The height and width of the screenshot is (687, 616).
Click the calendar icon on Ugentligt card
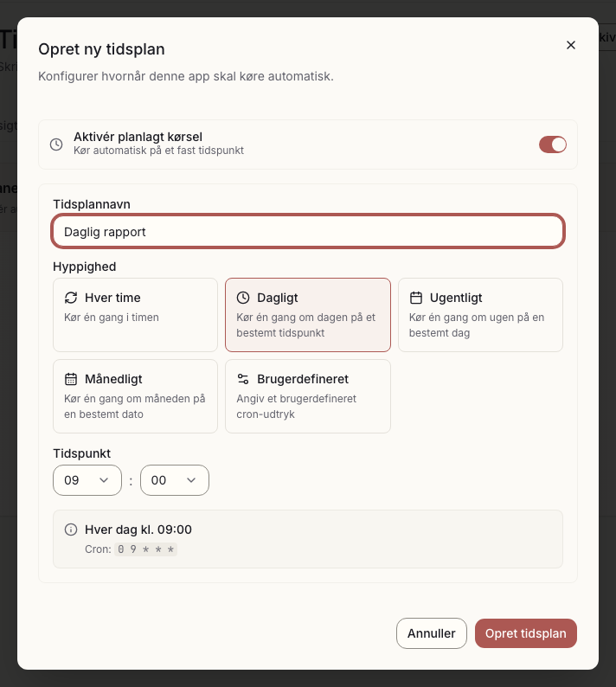415,298
